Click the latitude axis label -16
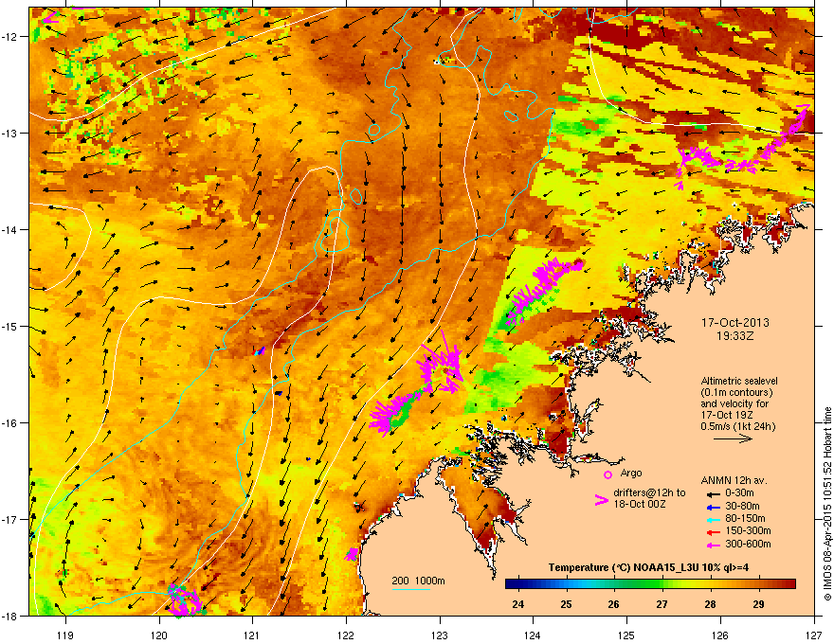This screenshot has width=834, height=644. [x=11, y=423]
